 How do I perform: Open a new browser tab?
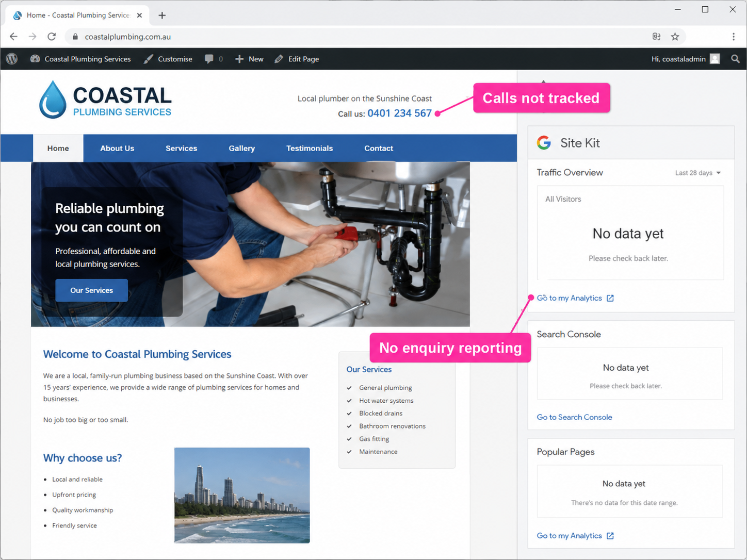162,15
